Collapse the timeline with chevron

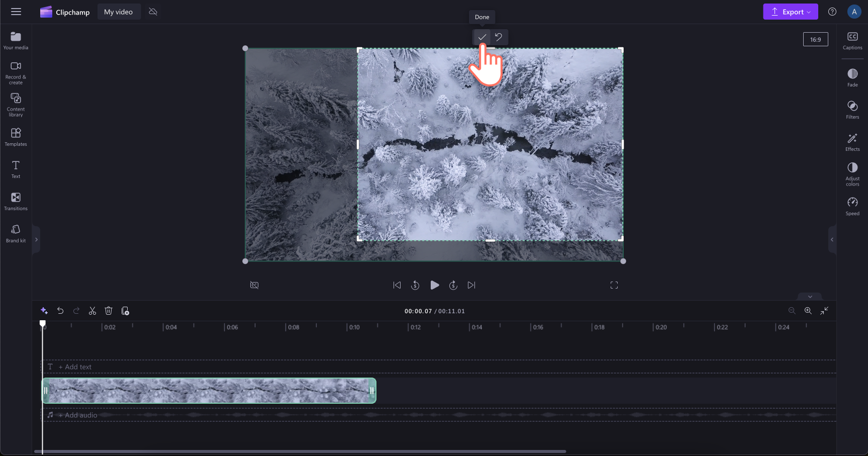[x=810, y=297]
